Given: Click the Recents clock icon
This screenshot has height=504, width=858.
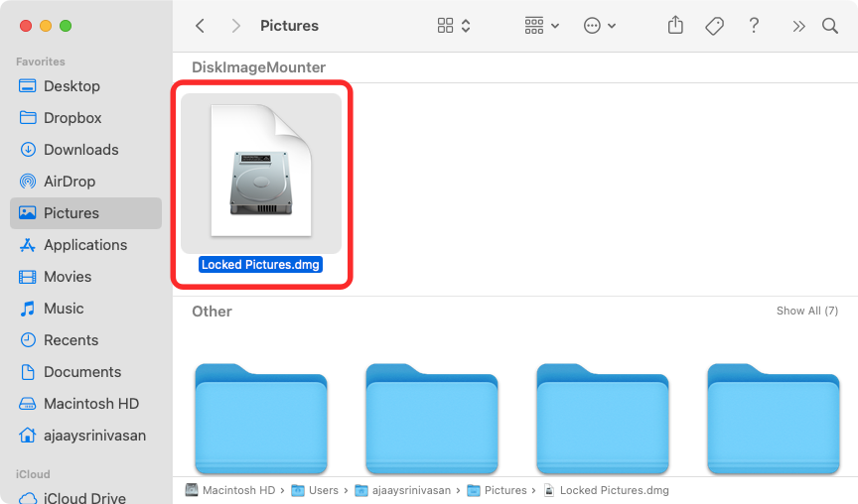Looking at the screenshot, I should (x=28, y=340).
